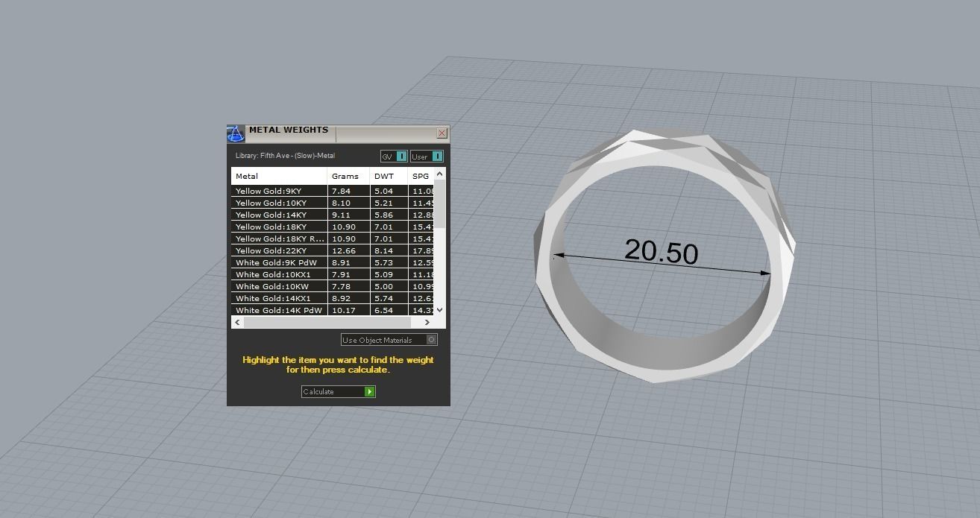
Task: Click the 8.14 DWT value
Action: [x=383, y=250]
